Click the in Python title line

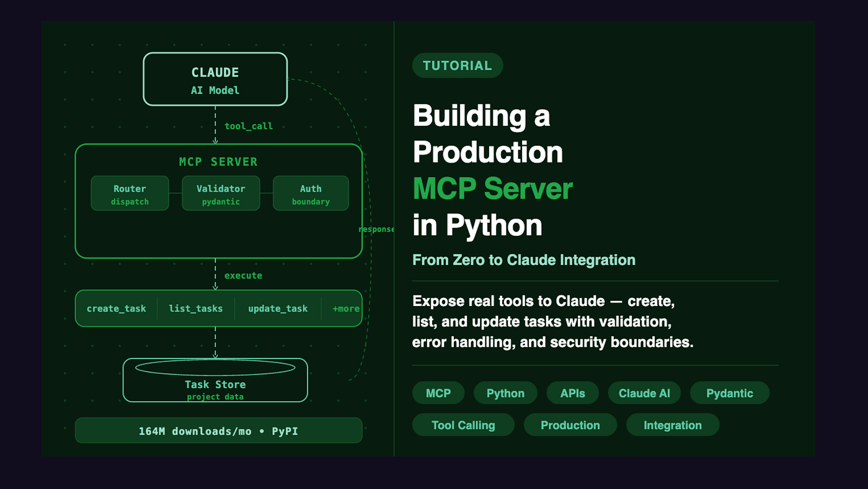pyautogui.click(x=477, y=226)
